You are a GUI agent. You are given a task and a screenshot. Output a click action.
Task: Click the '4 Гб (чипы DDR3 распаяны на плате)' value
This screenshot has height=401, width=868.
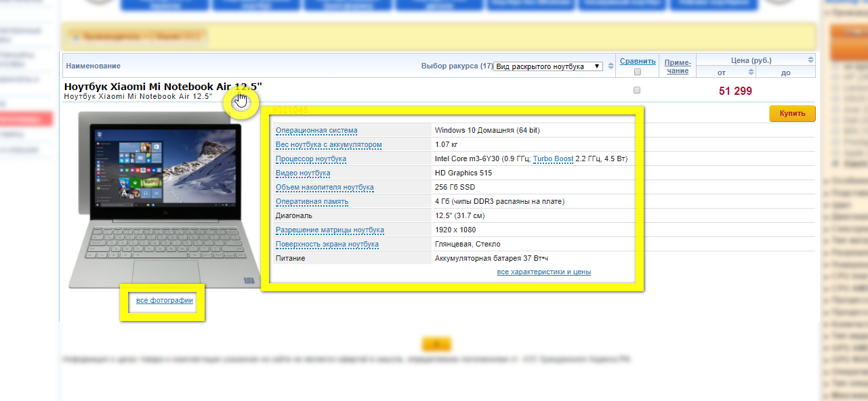[499, 201]
